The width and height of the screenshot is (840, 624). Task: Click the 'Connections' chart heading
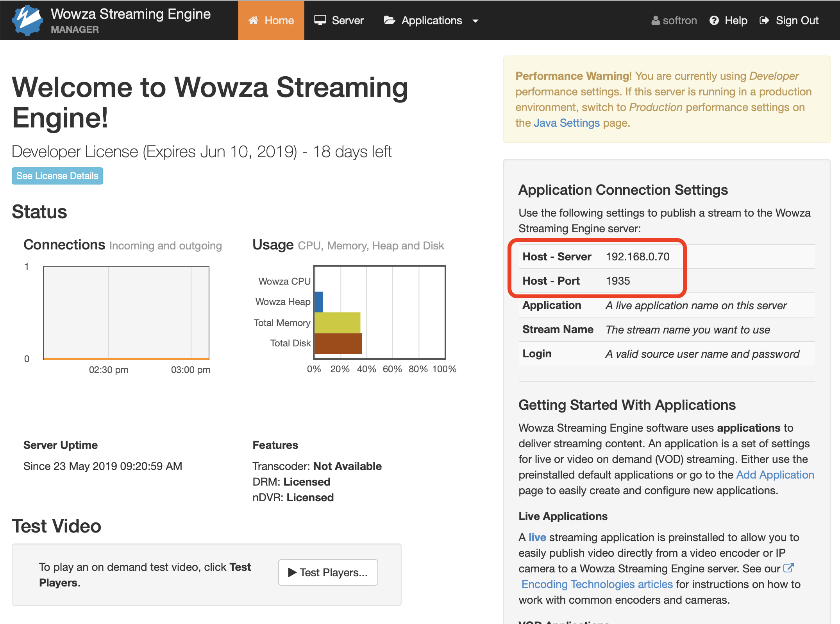(x=64, y=245)
